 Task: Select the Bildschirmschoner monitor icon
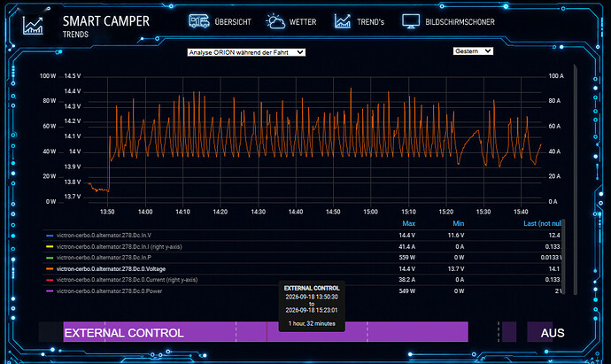click(411, 21)
